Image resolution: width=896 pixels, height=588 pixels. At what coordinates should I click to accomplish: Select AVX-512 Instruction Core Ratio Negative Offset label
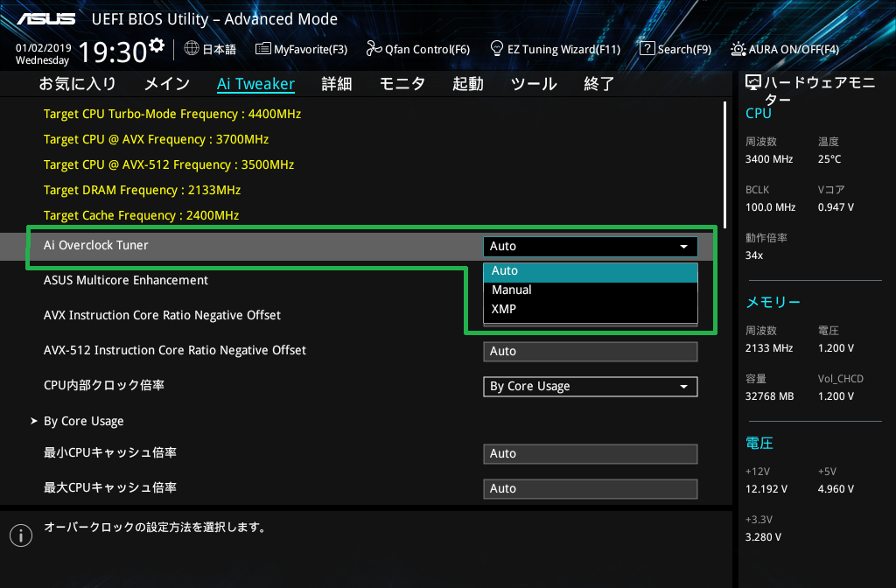[x=175, y=350]
